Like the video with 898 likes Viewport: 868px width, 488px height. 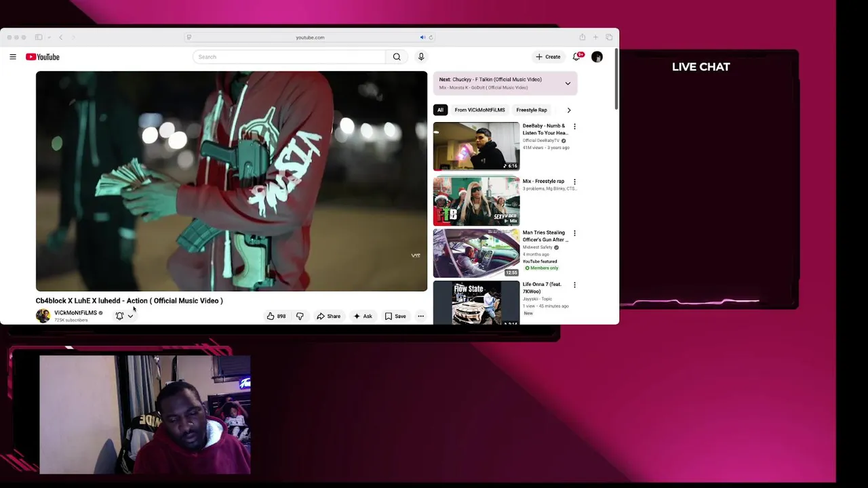(276, 317)
